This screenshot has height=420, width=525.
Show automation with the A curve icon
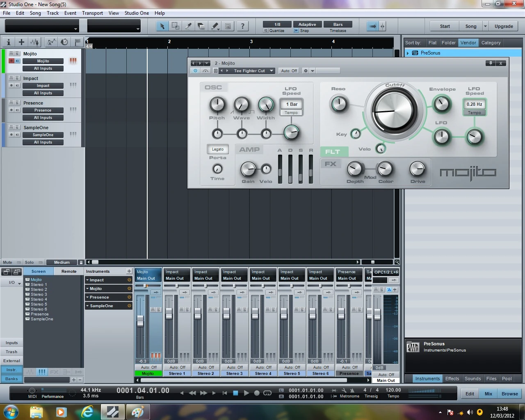[x=51, y=42]
